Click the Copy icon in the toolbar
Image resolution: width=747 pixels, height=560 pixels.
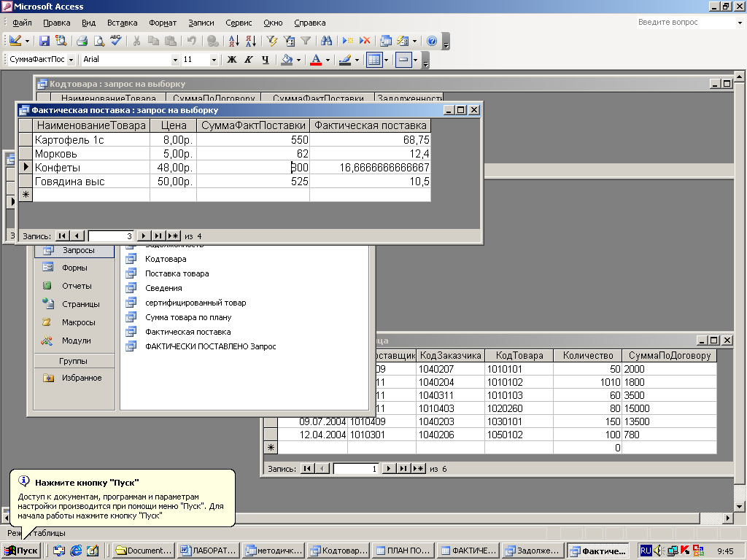pyautogui.click(x=153, y=41)
